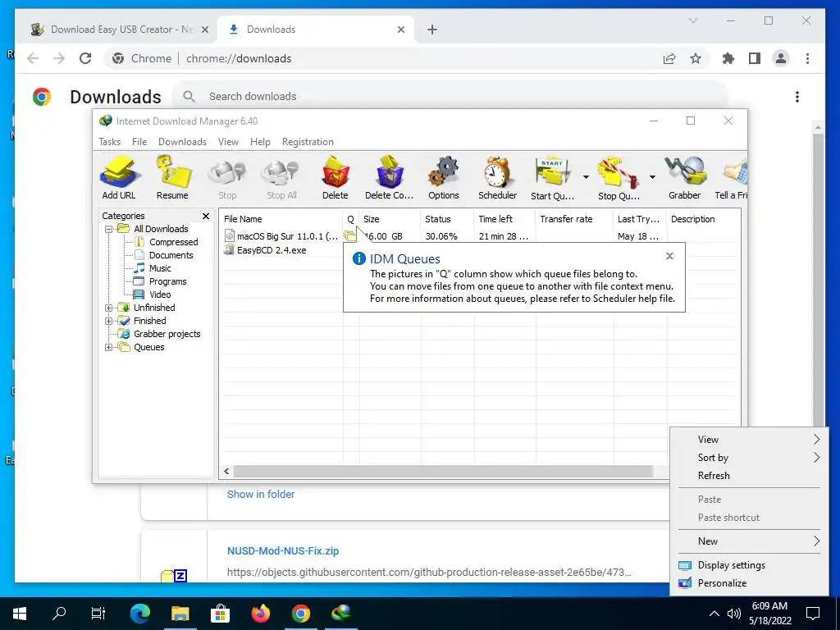Open the Registration menu
This screenshot has height=630, width=840.
click(x=308, y=142)
